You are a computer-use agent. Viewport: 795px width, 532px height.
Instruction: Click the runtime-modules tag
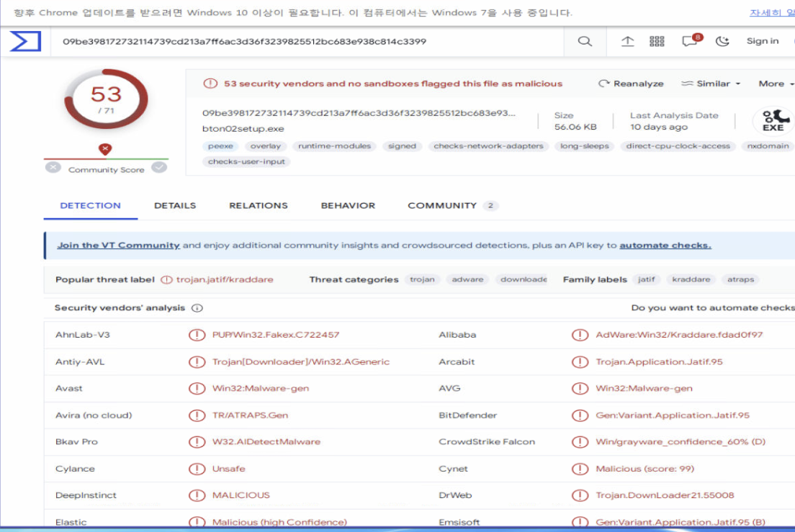[334, 146]
